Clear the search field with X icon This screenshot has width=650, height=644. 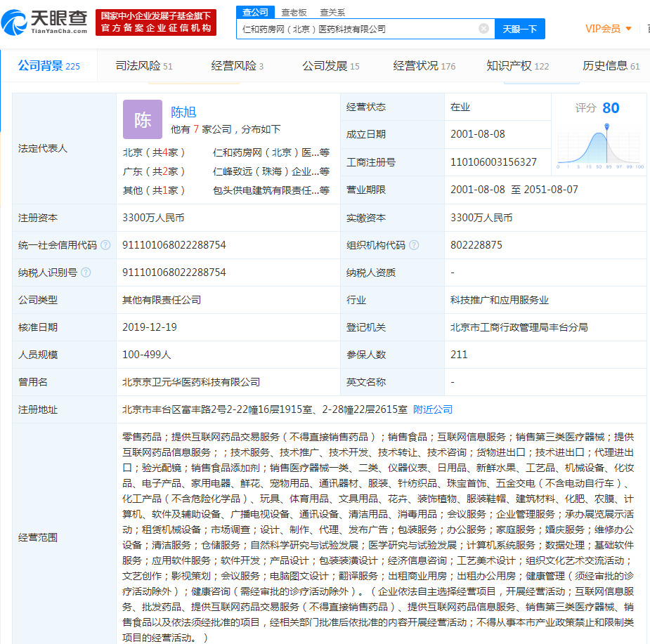tap(483, 29)
